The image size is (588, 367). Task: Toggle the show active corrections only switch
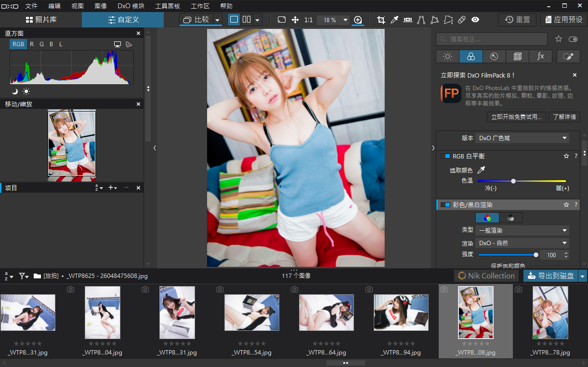click(x=573, y=39)
